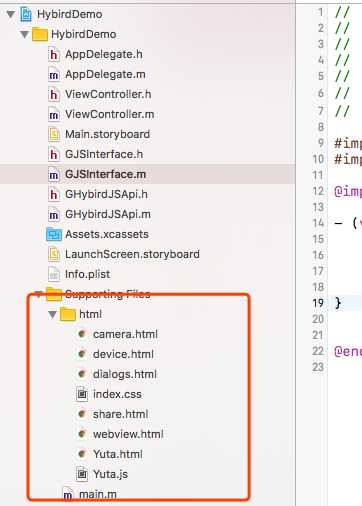Open LaunchScreen.storyboard in the navigator
Viewport: 362px width, 506px height.
[x=132, y=254]
